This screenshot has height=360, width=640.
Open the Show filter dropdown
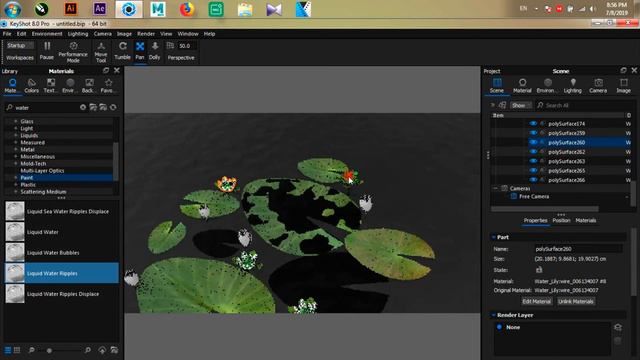pyautogui.click(x=521, y=105)
